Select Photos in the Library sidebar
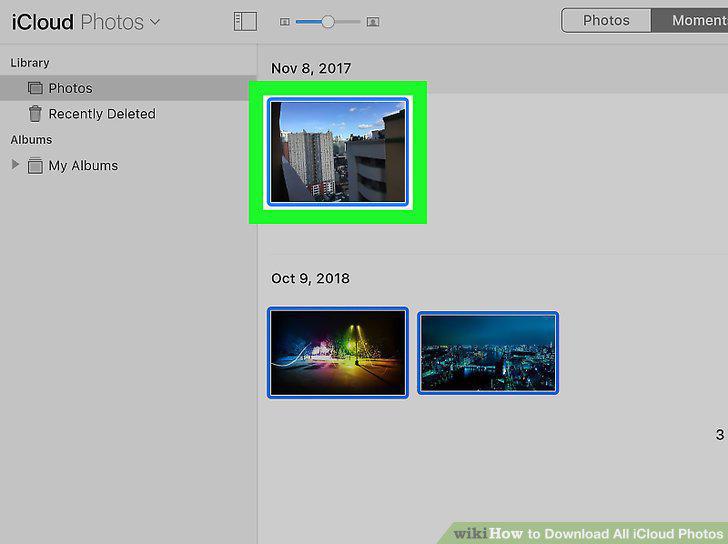 tap(128, 88)
